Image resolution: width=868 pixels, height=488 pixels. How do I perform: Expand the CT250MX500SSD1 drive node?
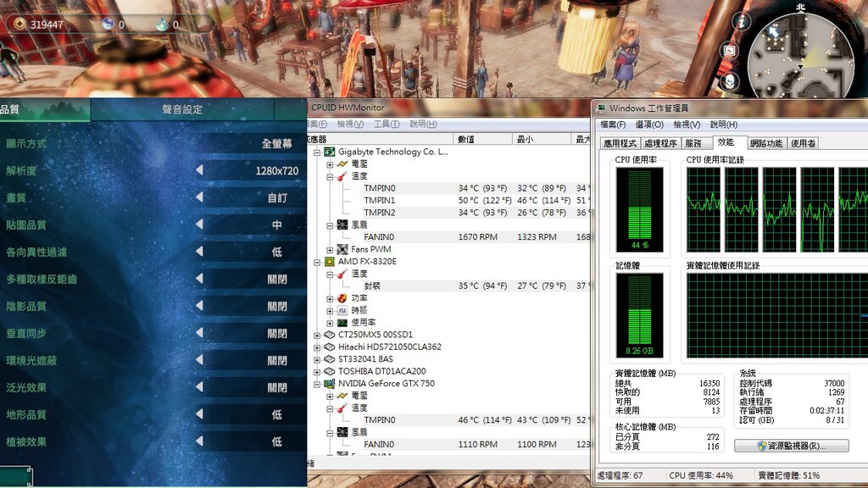click(x=317, y=335)
